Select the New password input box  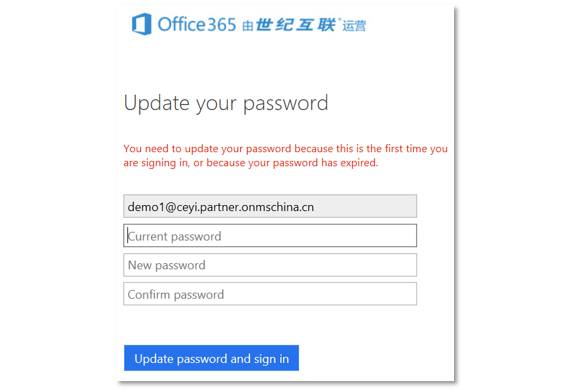click(x=270, y=265)
